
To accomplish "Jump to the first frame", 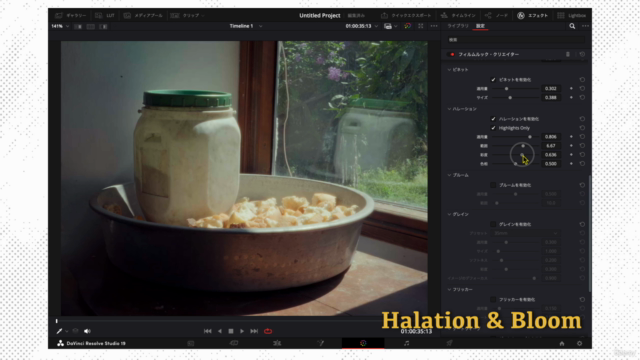I will 208,331.
